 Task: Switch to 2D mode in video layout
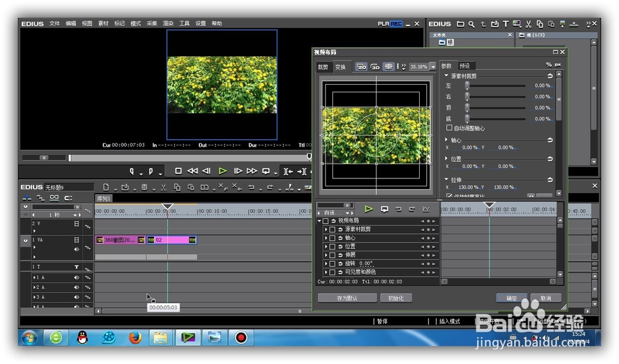(x=361, y=67)
